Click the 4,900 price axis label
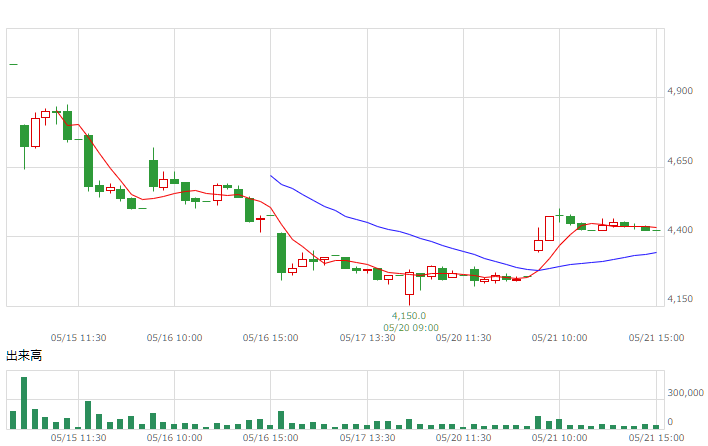 680,91
